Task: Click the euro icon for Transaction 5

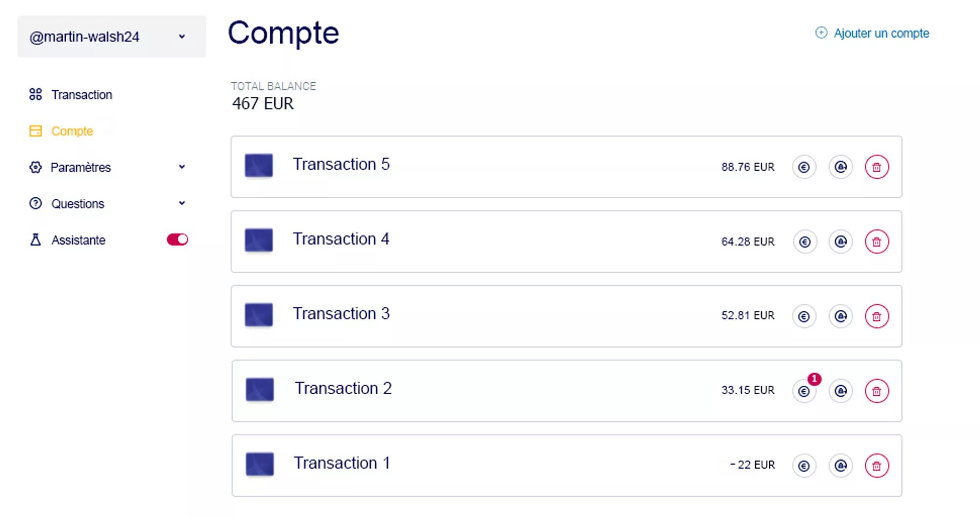Action: coord(804,167)
